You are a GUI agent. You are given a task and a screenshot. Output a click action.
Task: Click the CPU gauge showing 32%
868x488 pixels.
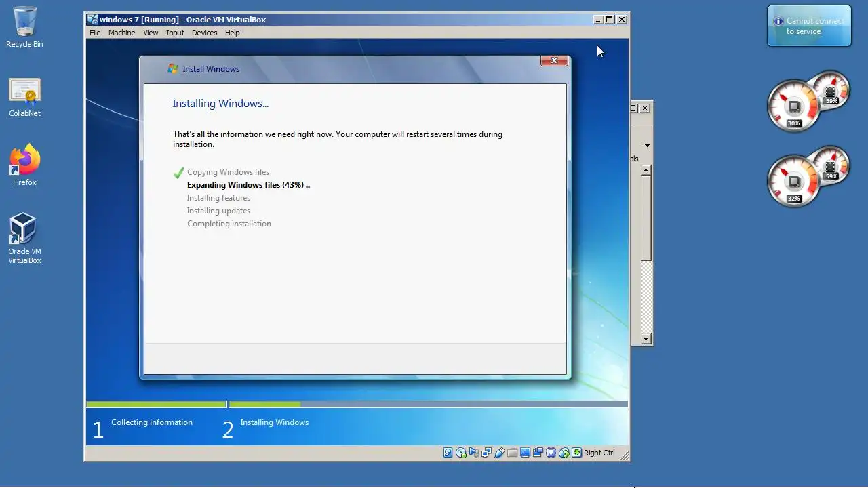click(x=793, y=182)
